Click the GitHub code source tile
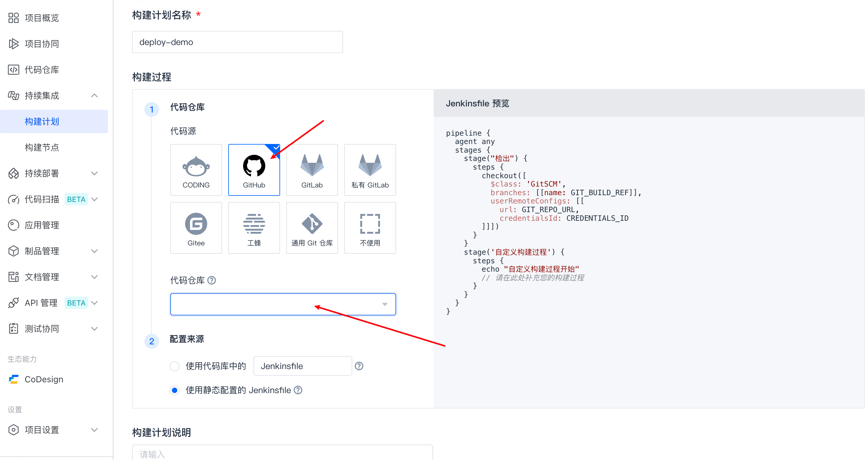Viewport: 868px width, 460px height. (254, 170)
